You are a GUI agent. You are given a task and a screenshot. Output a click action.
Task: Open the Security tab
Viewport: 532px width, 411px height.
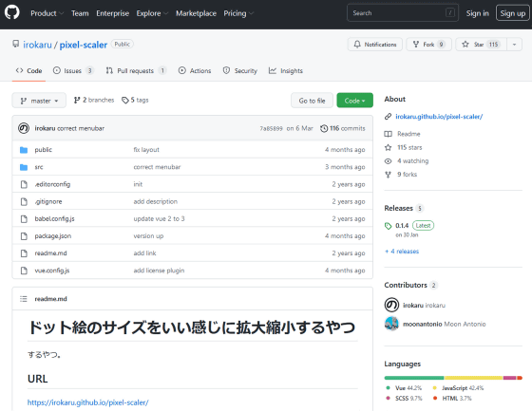[240, 70]
